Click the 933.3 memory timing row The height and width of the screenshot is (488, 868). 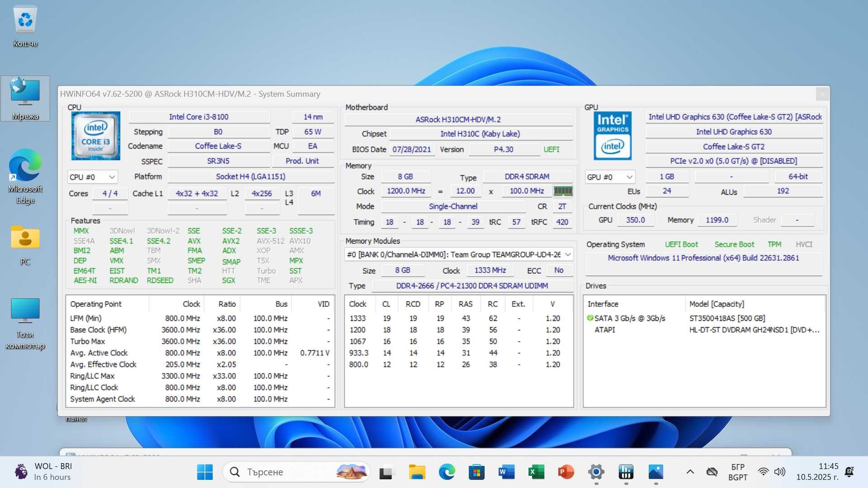(459, 353)
